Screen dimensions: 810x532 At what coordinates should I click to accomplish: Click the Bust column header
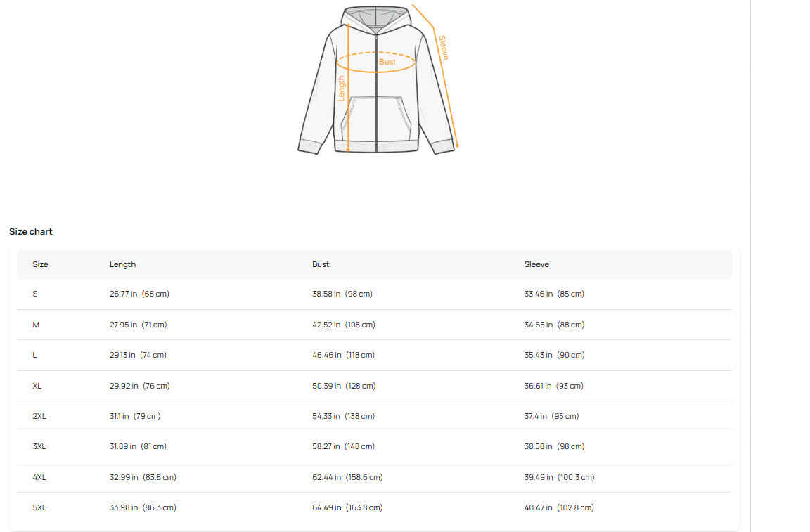tap(321, 264)
